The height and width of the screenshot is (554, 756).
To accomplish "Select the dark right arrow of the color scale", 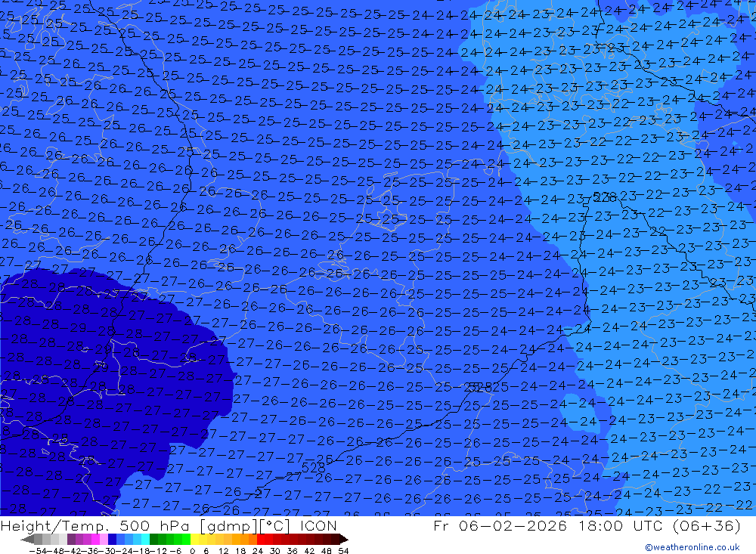I will click(x=344, y=540).
